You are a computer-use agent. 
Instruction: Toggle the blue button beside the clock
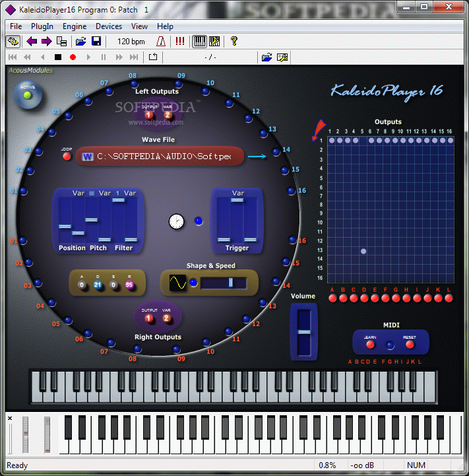199,221
